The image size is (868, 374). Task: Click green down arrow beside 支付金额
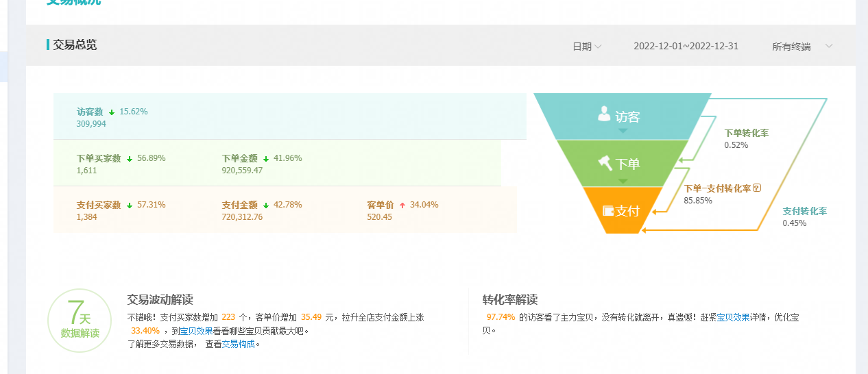click(265, 205)
